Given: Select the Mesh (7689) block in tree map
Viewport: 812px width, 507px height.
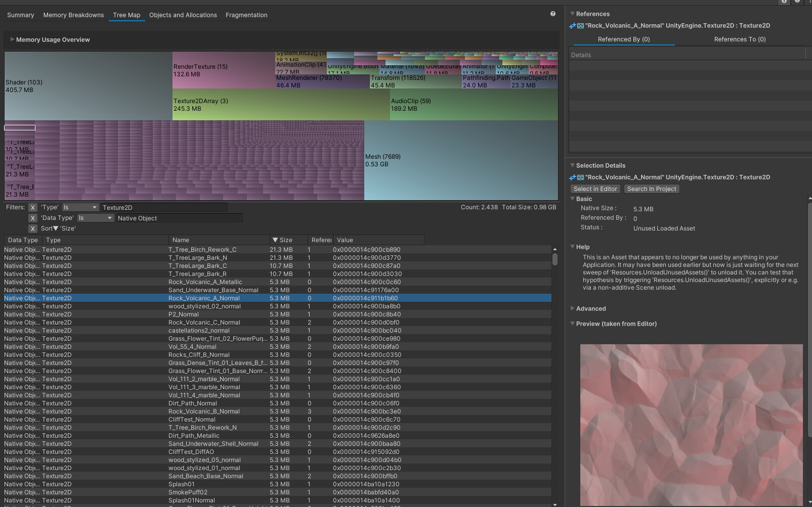Looking at the screenshot, I should click(460, 160).
